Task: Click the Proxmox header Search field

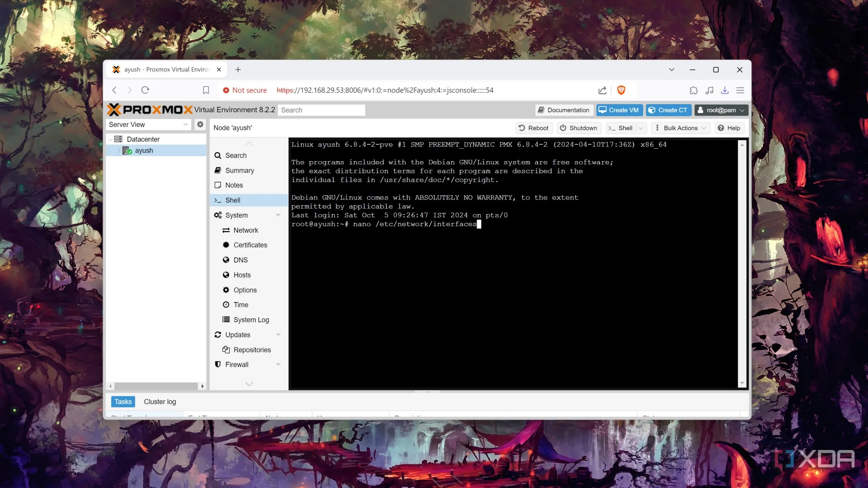Action: tap(321, 110)
